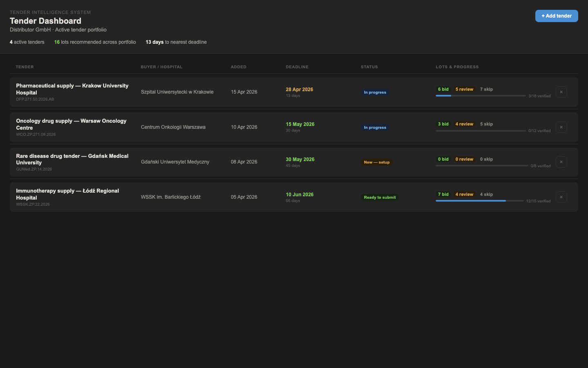
Task: Click the Added column header
Action: pos(238,67)
